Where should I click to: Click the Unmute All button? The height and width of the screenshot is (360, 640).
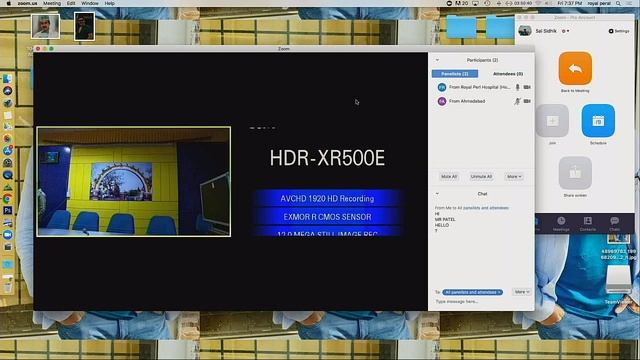coord(481,177)
